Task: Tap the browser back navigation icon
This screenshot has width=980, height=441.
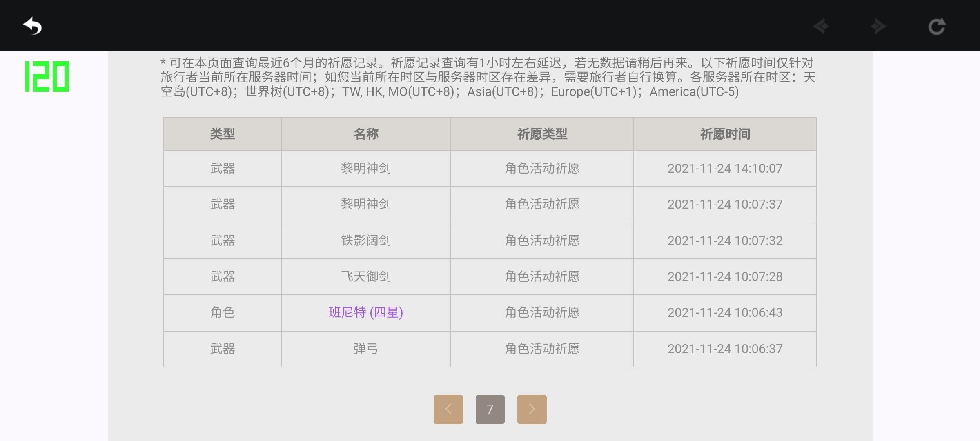Action: (x=821, y=27)
